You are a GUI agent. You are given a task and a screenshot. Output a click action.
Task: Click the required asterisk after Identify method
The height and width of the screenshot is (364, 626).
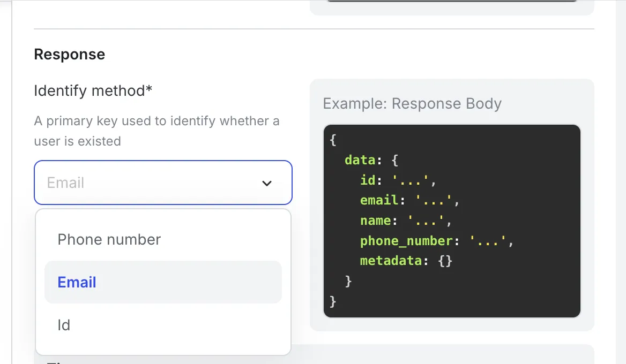(x=149, y=90)
